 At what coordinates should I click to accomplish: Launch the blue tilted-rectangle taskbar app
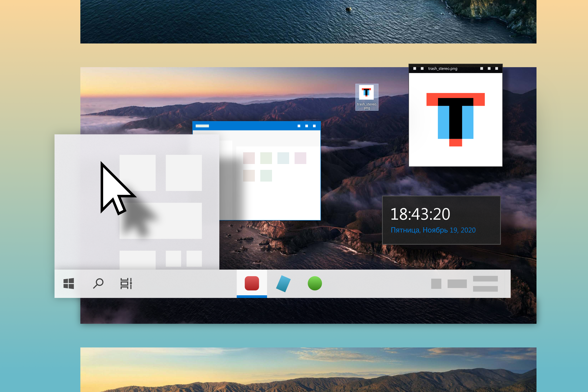coord(283,283)
